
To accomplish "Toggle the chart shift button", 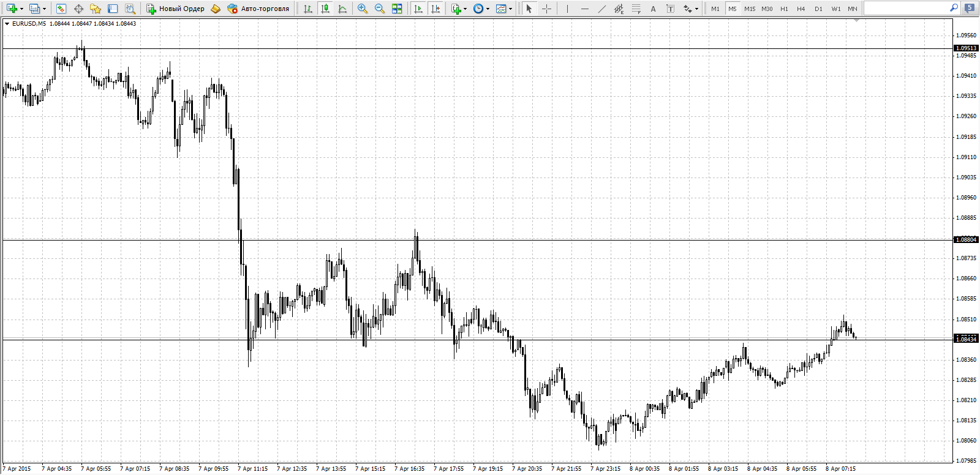I will 435,9.
